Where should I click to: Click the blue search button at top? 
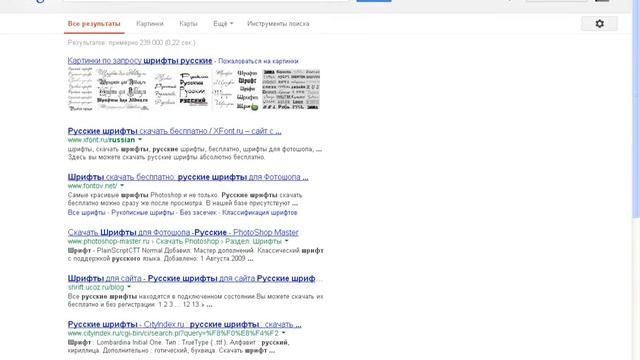pyautogui.click(x=374, y=1)
